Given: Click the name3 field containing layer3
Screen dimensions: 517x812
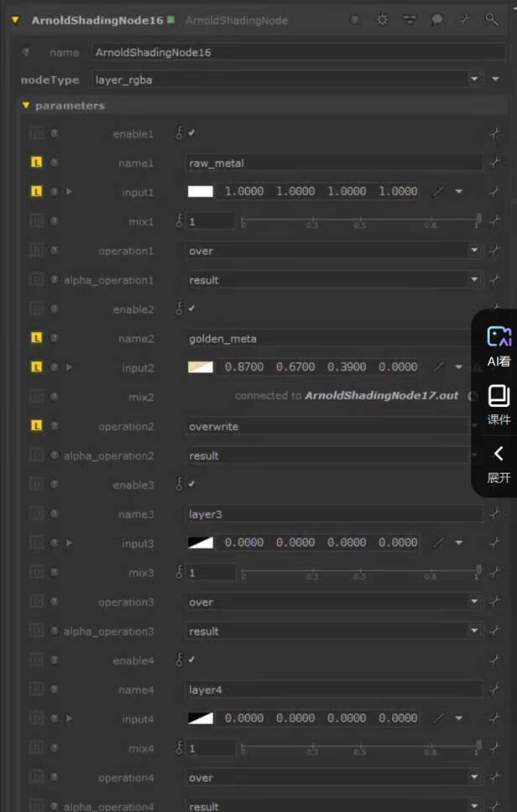Looking at the screenshot, I should (x=334, y=514).
